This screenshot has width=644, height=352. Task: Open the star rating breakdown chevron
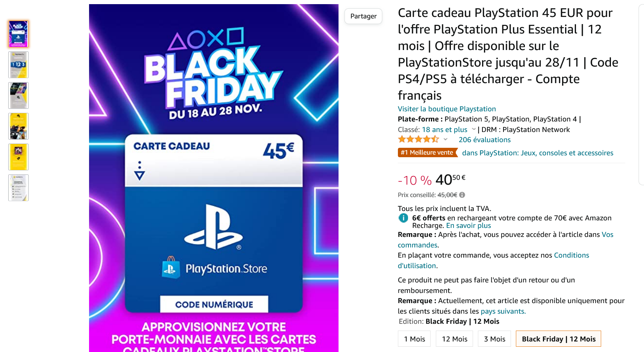(446, 139)
